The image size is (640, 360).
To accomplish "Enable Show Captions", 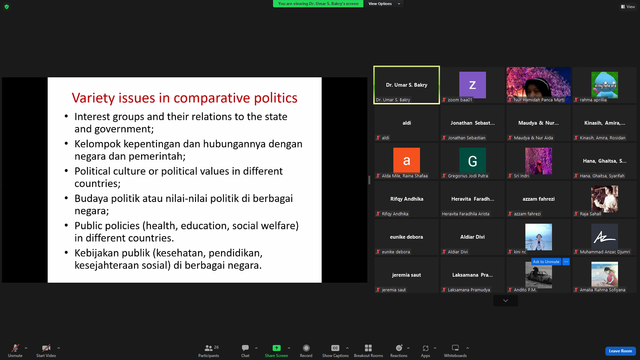I will pos(335,350).
